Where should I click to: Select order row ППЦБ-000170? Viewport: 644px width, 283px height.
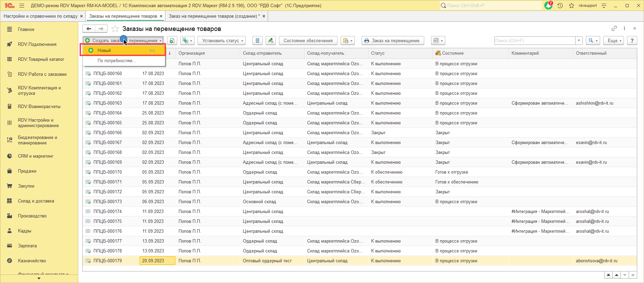[x=108, y=172]
